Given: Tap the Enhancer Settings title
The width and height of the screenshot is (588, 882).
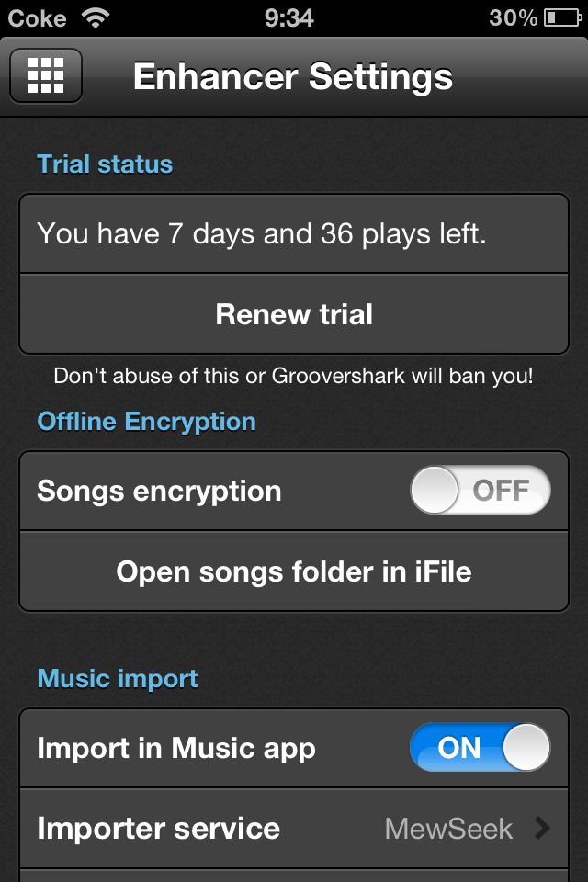Looking at the screenshot, I should [x=293, y=76].
